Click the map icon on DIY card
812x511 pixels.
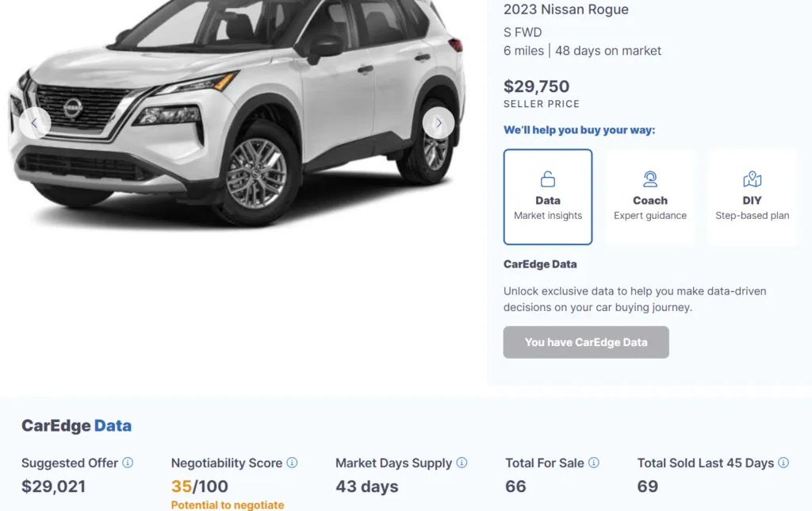tap(752, 179)
